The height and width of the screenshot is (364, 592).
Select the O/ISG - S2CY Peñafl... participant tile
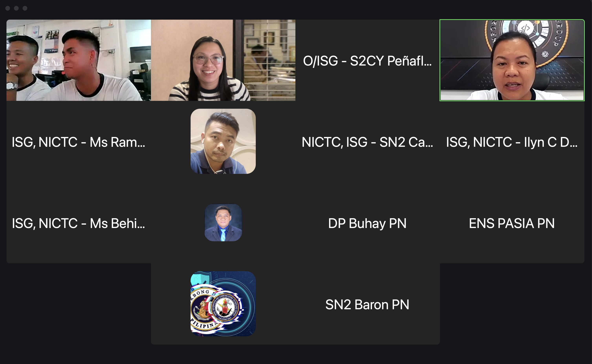pos(368,60)
